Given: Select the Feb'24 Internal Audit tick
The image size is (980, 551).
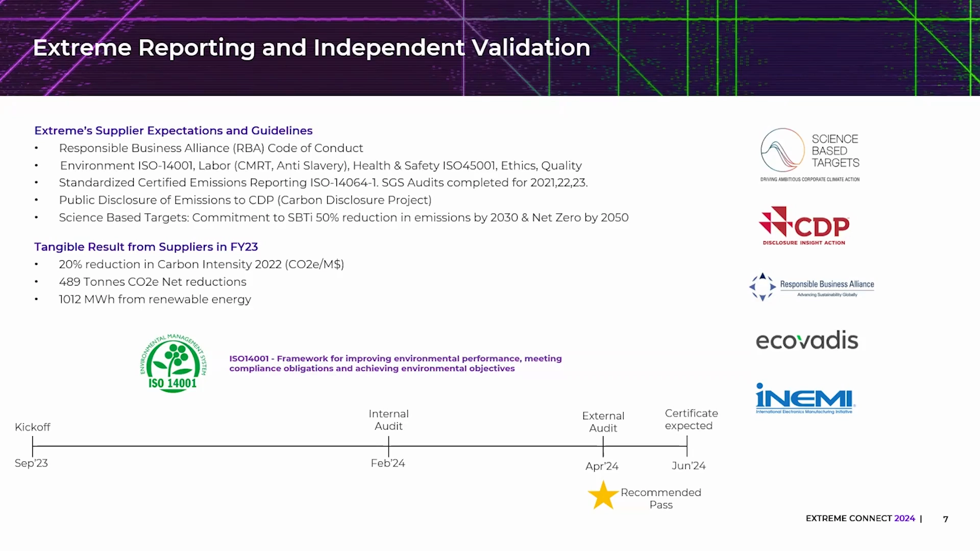Looking at the screenshot, I should point(388,446).
